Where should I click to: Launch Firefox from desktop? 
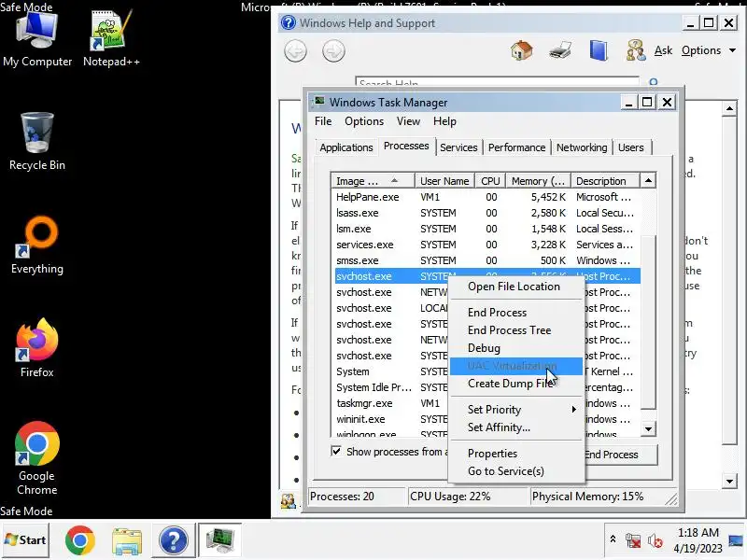click(37, 348)
